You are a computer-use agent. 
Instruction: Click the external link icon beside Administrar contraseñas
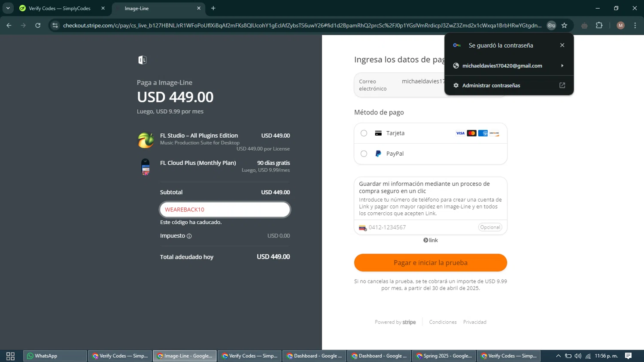tap(562, 85)
